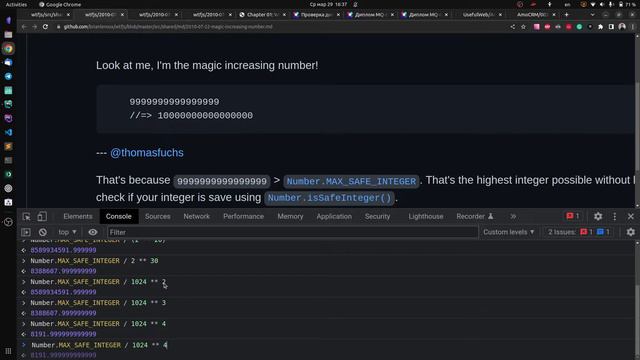640x360 pixels.
Task: Open the Custom levels dropdown
Action: [509, 232]
